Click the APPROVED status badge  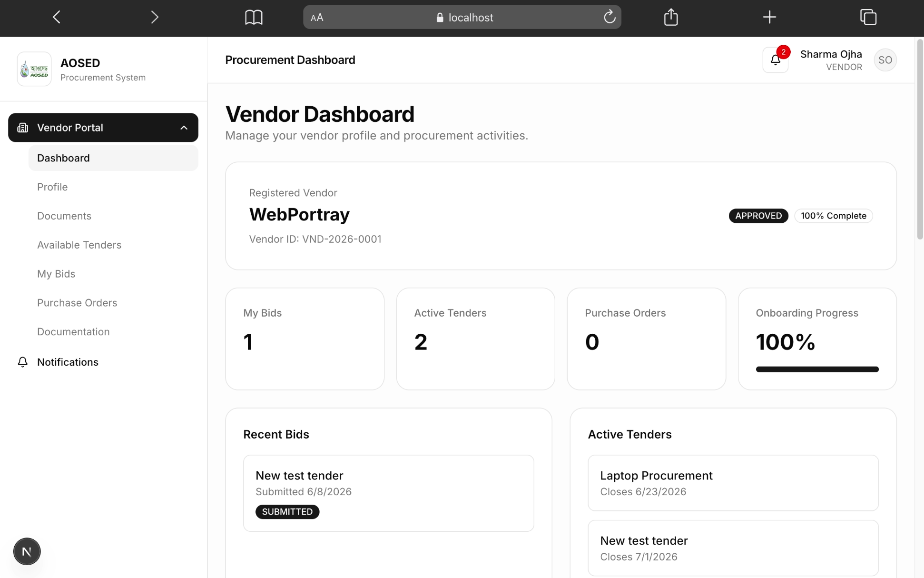coord(758,216)
